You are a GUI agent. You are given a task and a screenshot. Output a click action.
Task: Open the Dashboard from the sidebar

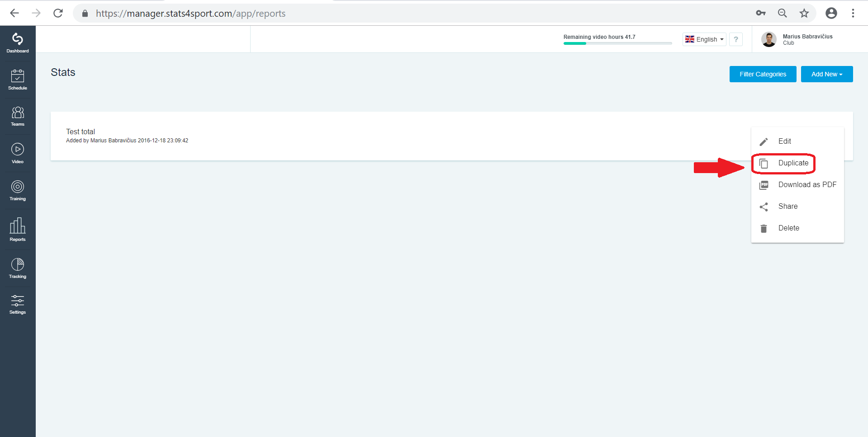point(18,43)
